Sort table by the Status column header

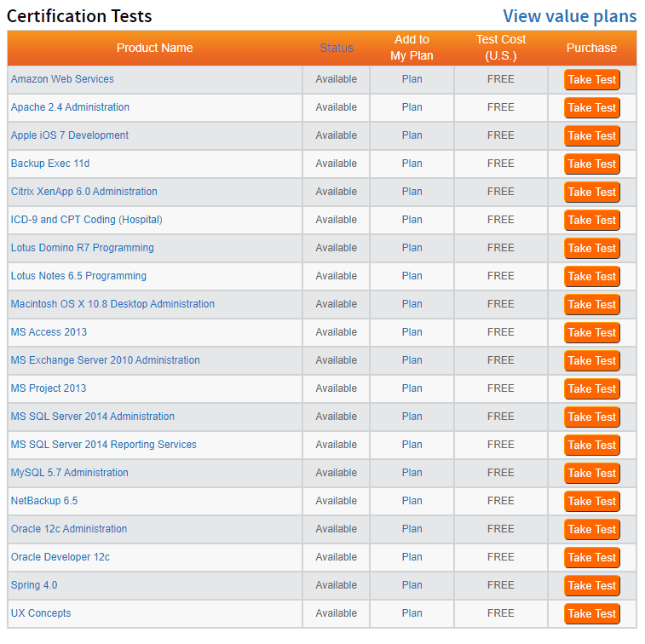[336, 48]
